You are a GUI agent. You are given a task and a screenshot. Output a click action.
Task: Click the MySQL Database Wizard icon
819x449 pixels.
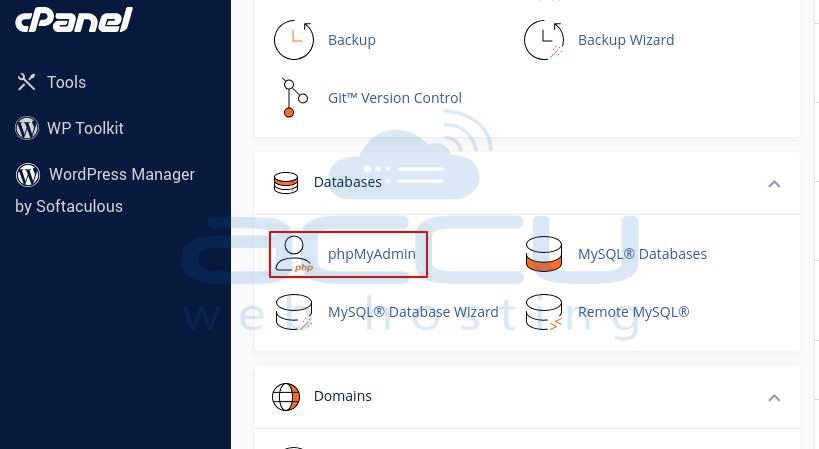tap(294, 312)
